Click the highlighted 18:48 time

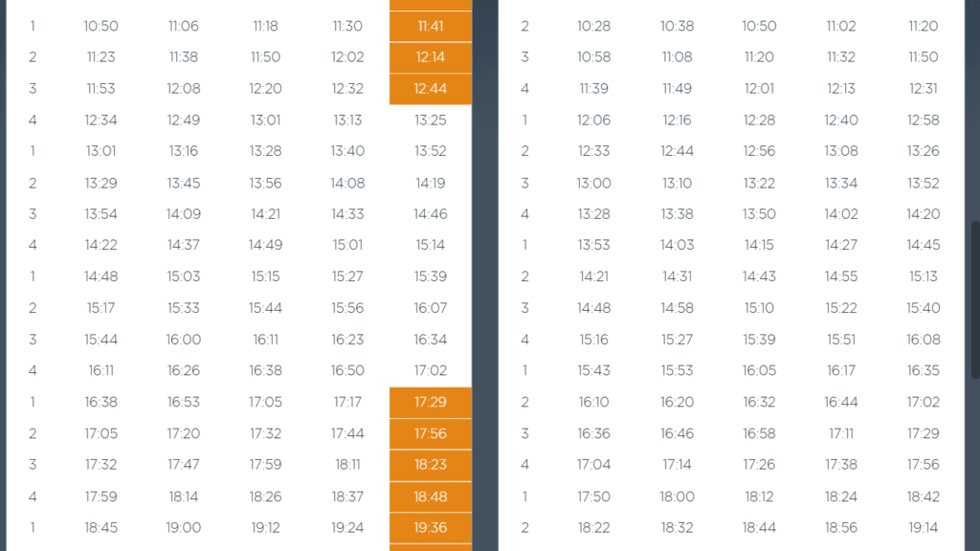pos(431,496)
